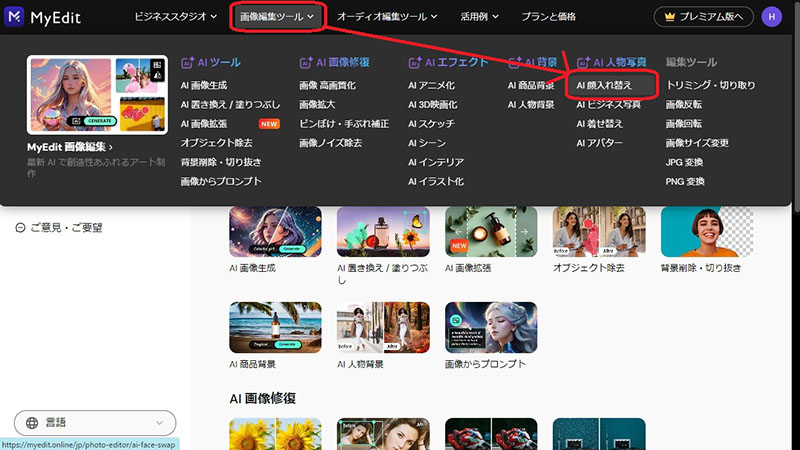Open the AI 画像生成 card thumbnail
The image size is (800, 450).
pos(276,232)
